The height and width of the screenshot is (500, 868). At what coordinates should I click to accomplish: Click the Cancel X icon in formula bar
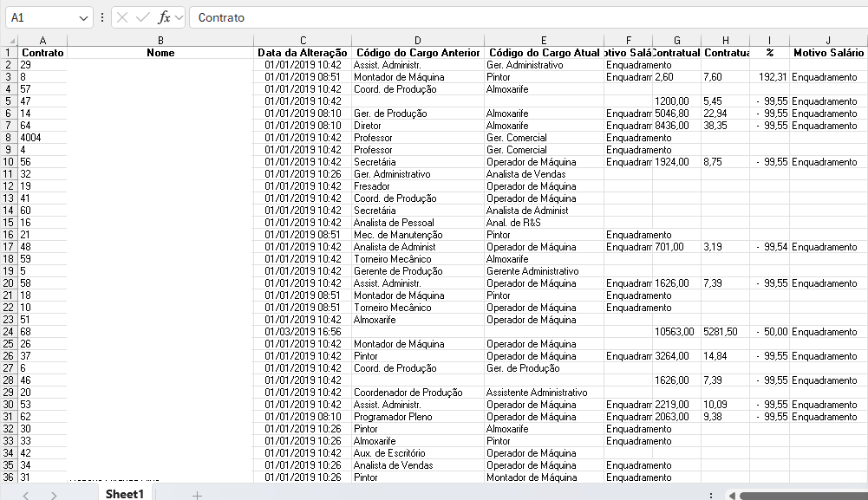(122, 17)
